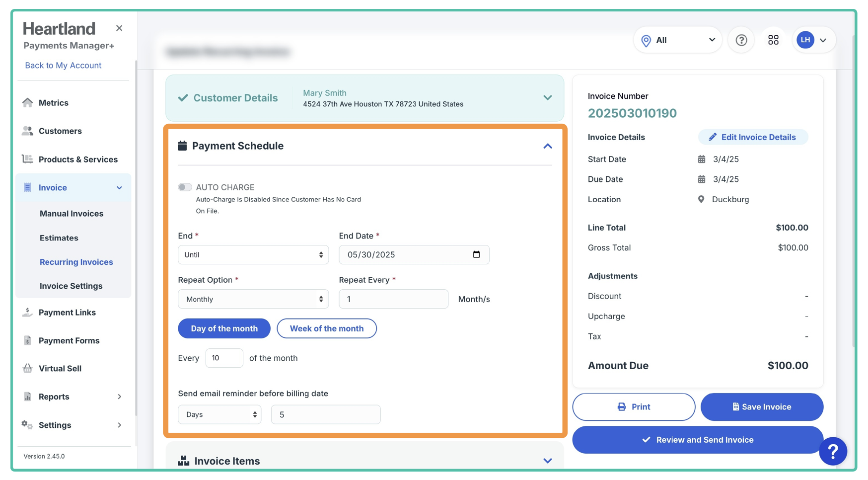The image size is (868, 480).
Task: Open the Repeat Option Monthly dropdown
Action: 253,299
